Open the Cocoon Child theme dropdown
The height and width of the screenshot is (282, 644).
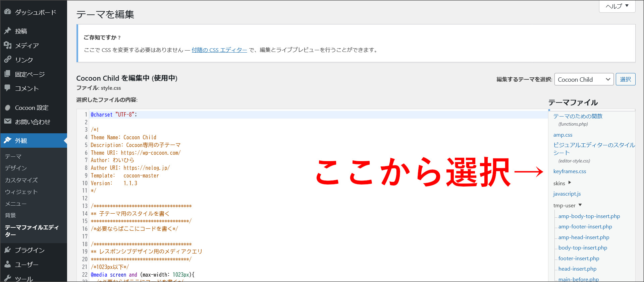click(x=584, y=79)
